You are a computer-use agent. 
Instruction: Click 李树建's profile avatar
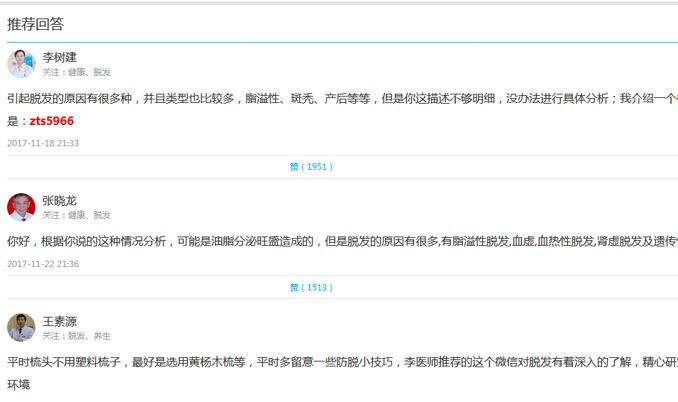[21, 63]
